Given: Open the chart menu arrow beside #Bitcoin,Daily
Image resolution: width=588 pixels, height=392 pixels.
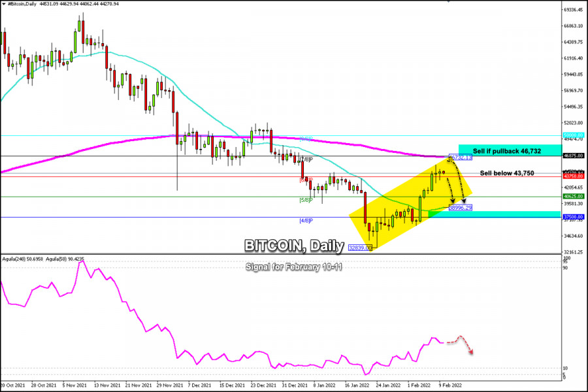Looking at the screenshot, I should [x=4, y=4].
